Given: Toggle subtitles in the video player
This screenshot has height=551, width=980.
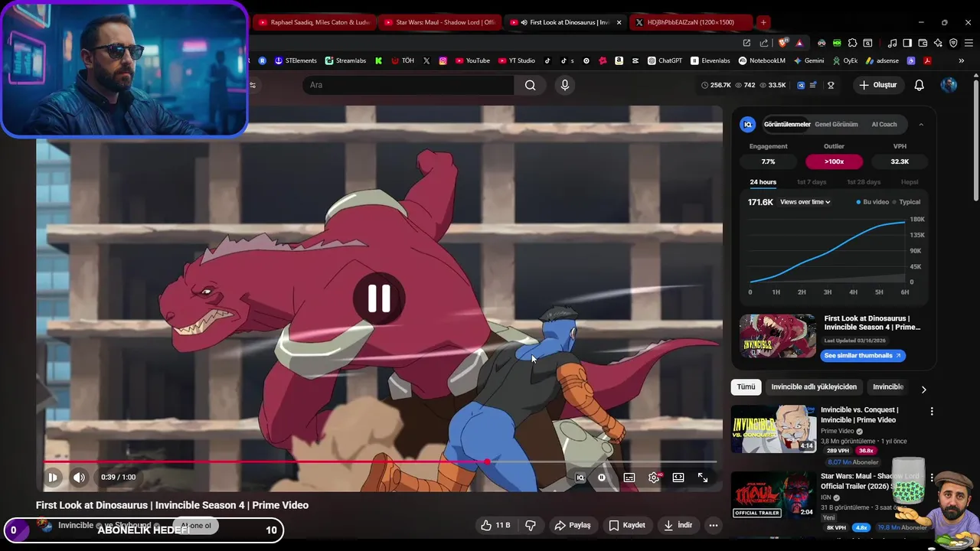Looking at the screenshot, I should 629,478.
